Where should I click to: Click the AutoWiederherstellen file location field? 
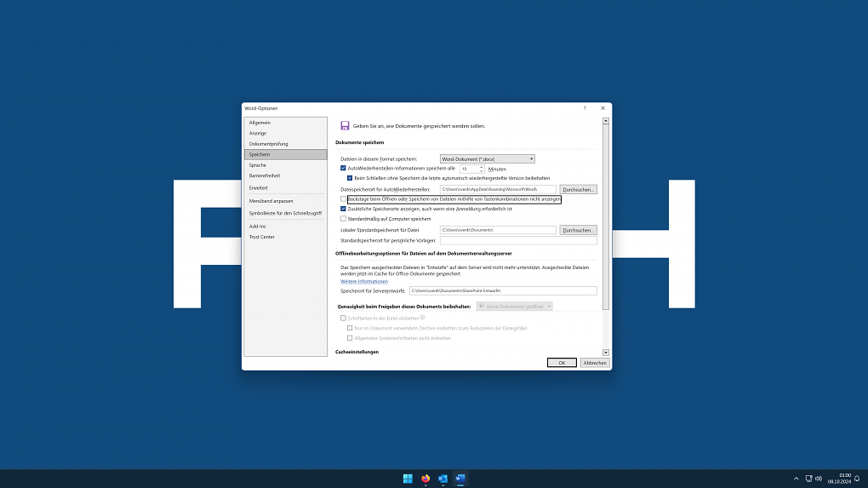click(498, 189)
